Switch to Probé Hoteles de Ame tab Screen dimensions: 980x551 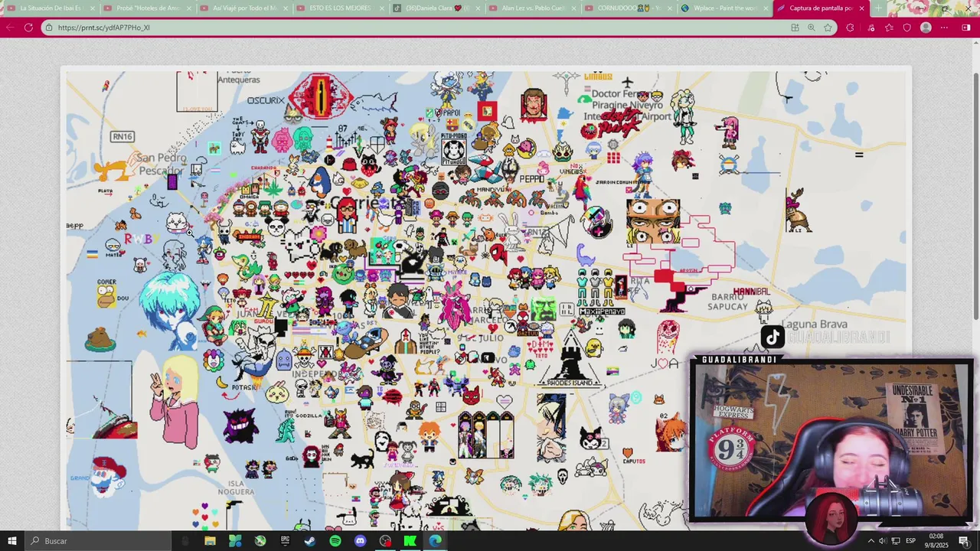(147, 8)
